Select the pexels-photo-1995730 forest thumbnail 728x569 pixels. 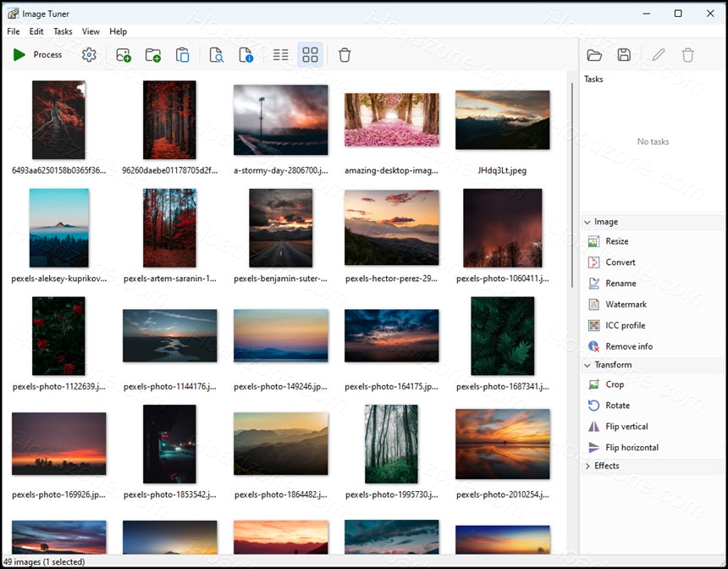[x=391, y=444]
